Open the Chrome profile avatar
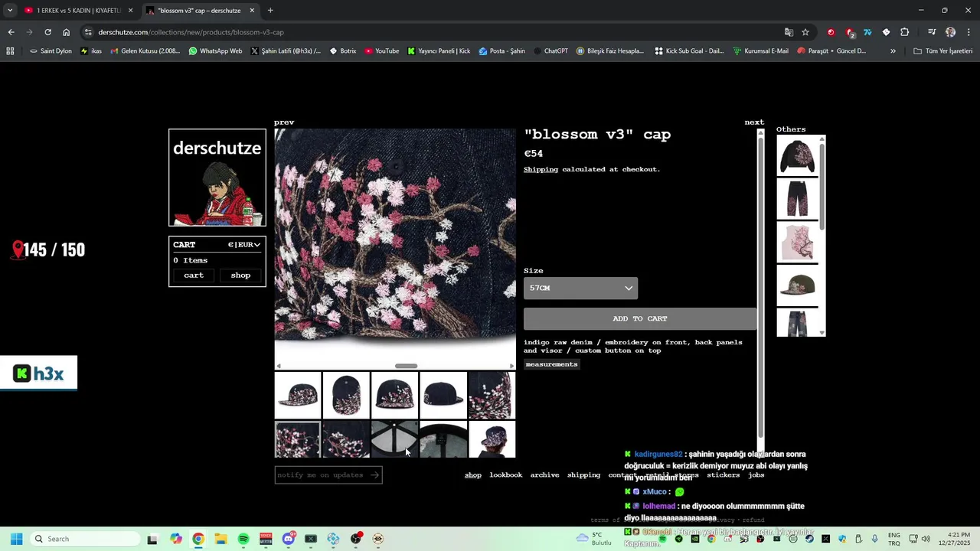 pyautogui.click(x=950, y=32)
